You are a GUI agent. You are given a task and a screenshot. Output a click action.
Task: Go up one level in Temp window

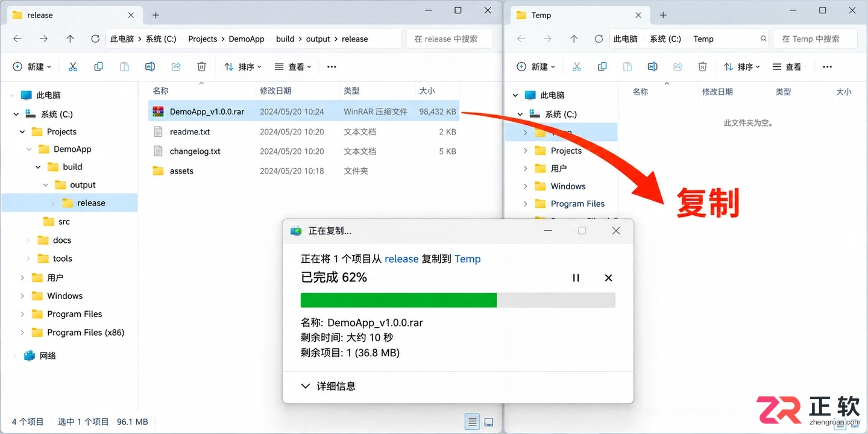tap(574, 39)
